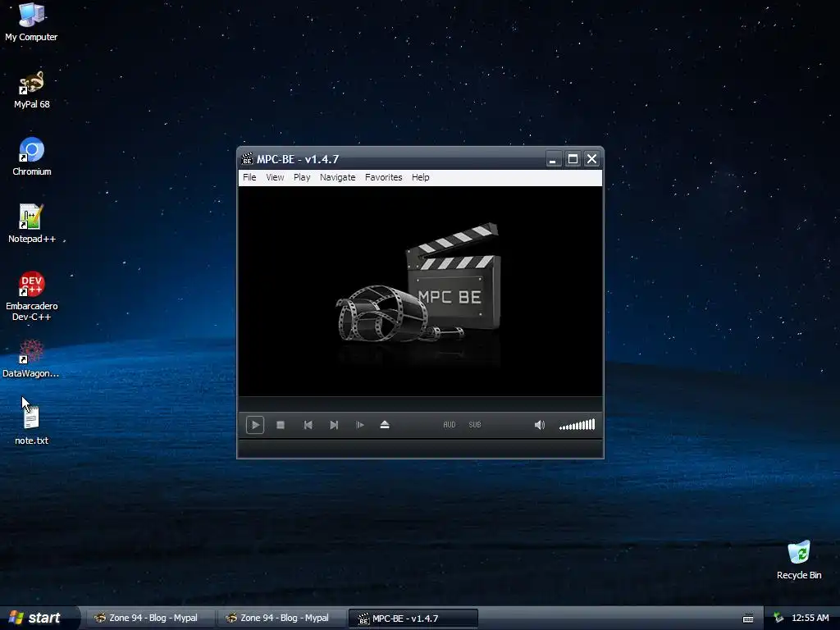840x630 pixels.
Task: Open the Help menu
Action: (x=421, y=177)
